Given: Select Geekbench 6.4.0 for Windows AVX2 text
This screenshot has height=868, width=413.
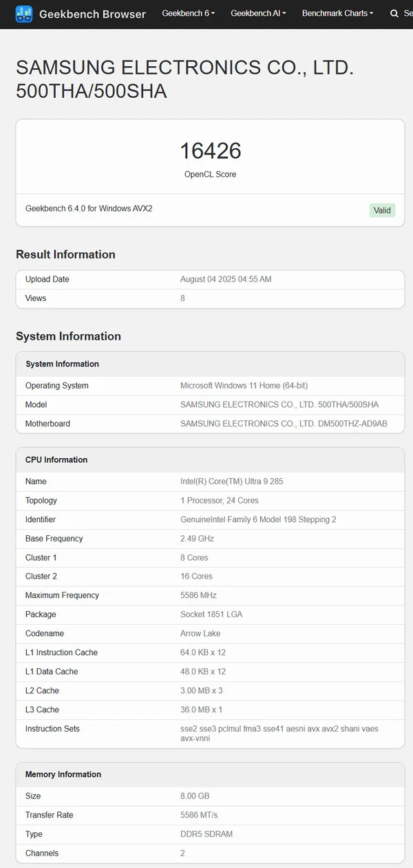Looking at the screenshot, I should [x=89, y=208].
